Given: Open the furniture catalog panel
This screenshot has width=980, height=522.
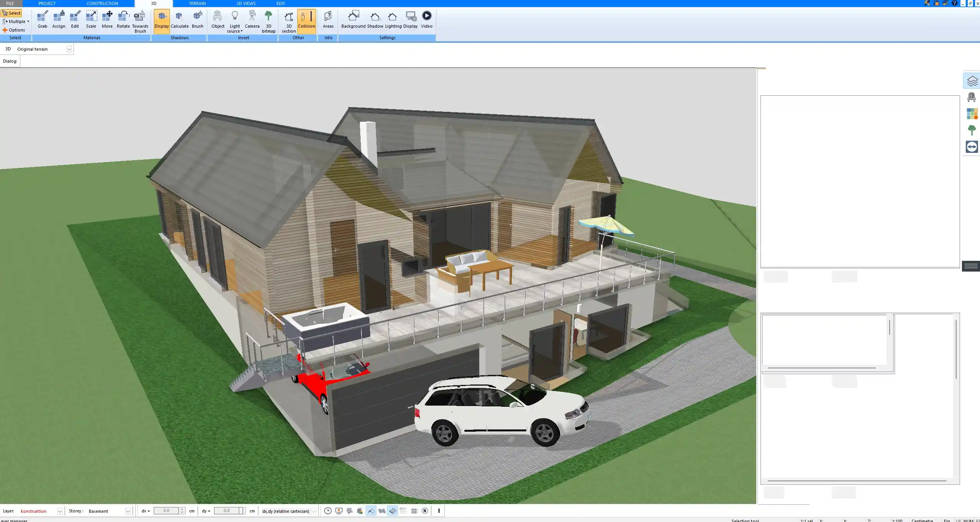Looking at the screenshot, I should pos(972,97).
